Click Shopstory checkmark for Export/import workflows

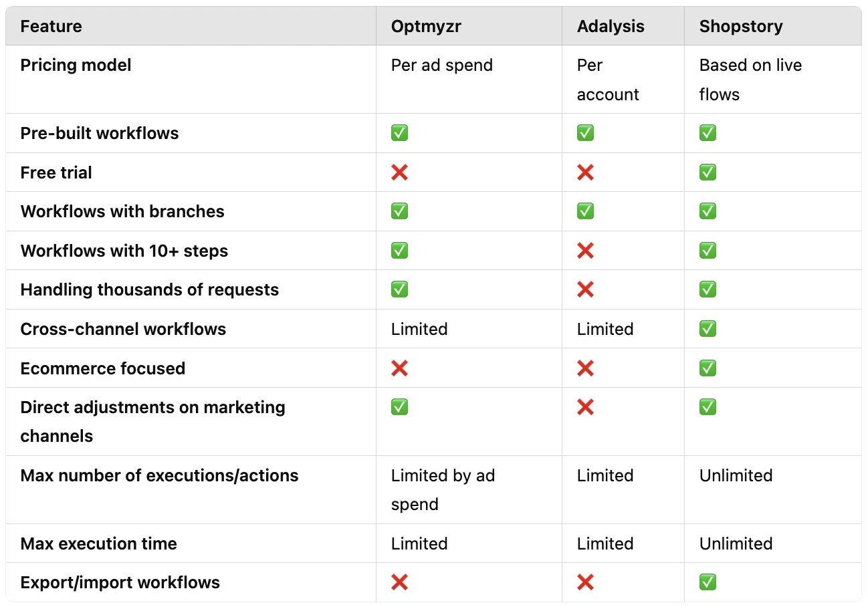point(708,582)
